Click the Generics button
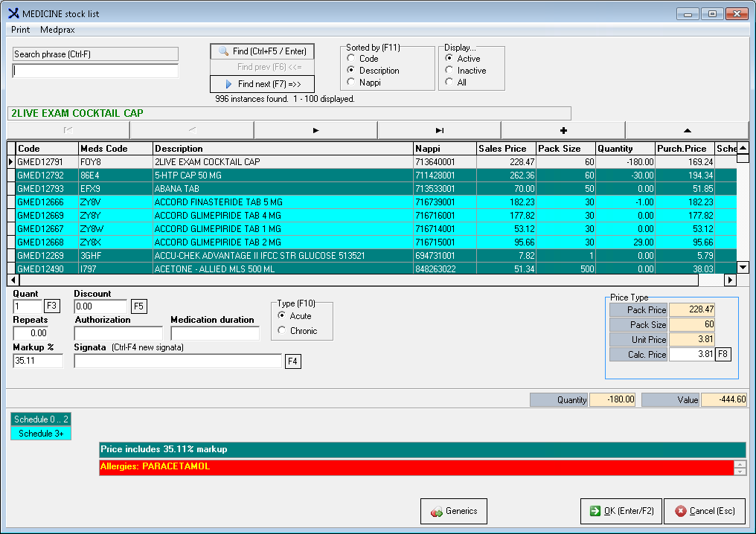This screenshot has width=756, height=534. click(454, 511)
